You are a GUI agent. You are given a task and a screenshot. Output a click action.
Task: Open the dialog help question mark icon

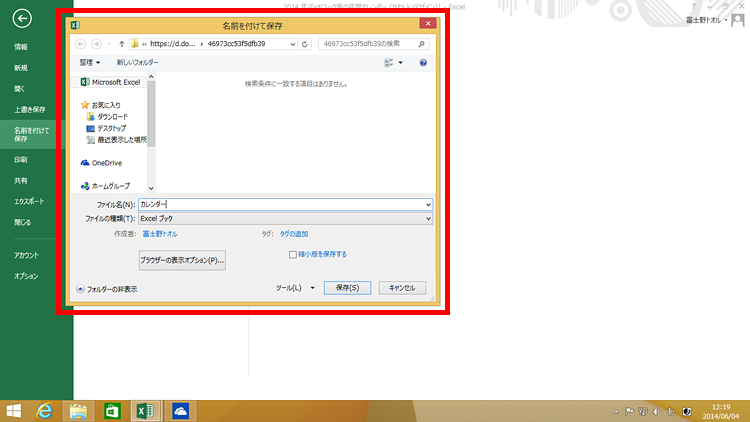click(424, 62)
